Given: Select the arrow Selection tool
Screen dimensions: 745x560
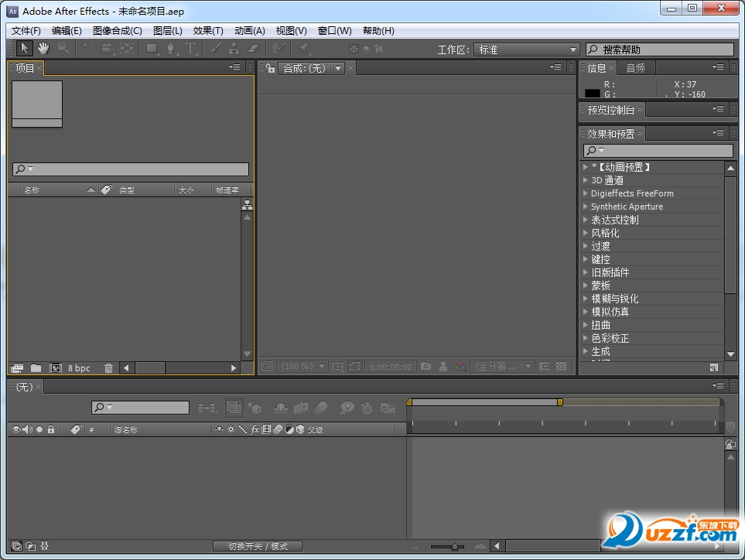Looking at the screenshot, I should pyautogui.click(x=24, y=49).
